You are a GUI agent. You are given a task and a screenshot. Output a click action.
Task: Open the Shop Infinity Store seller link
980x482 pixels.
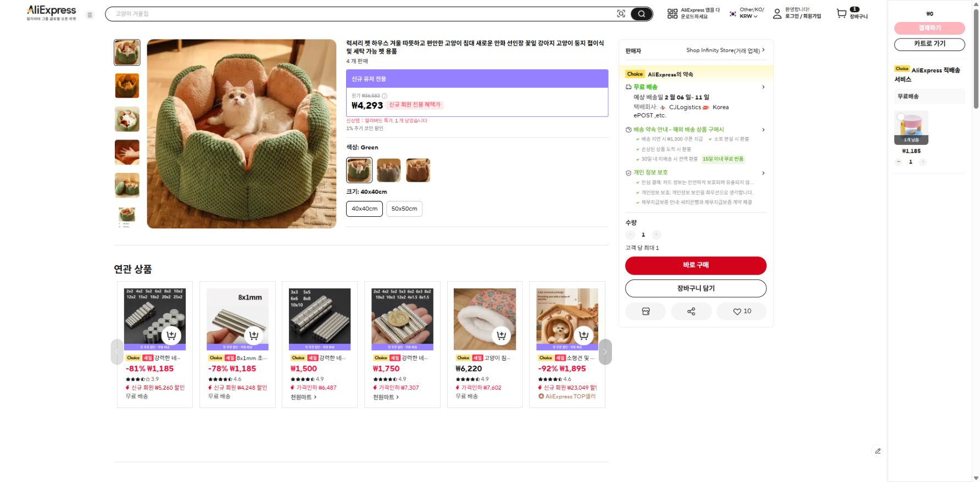725,51
